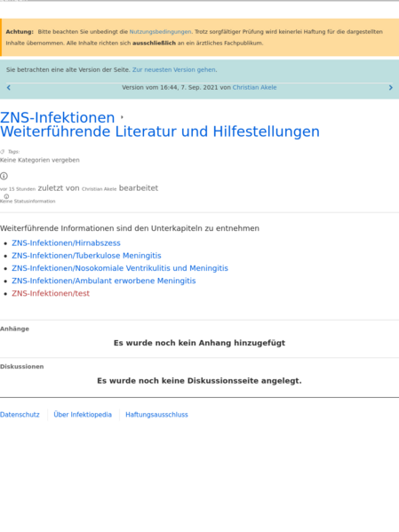Click 'Version vom 16:44, 7. Sep. 2021' text

click(x=170, y=88)
